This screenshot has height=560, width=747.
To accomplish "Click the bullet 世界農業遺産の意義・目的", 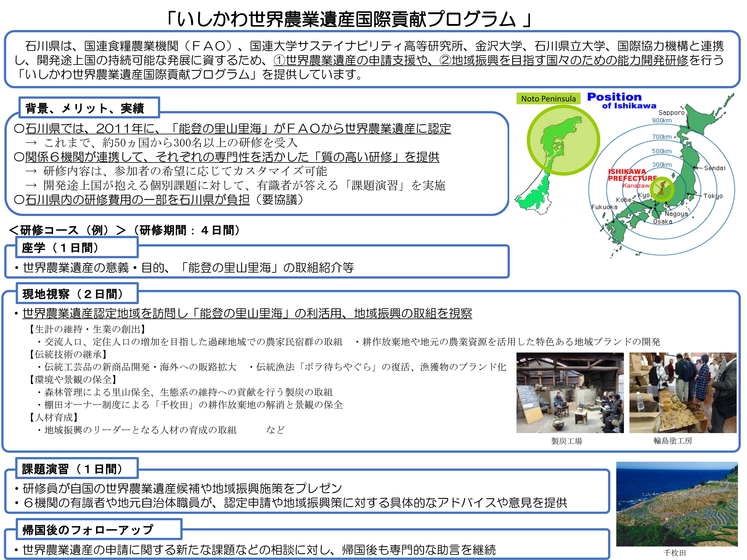I will tap(184, 268).
